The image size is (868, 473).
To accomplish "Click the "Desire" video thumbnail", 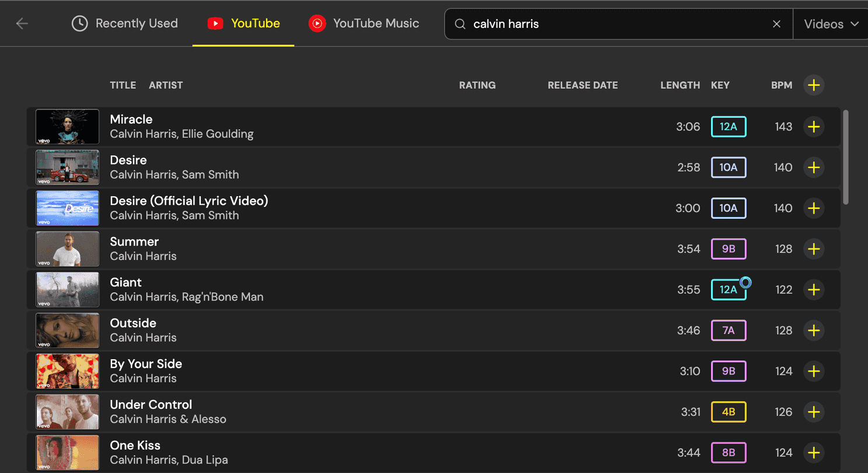I will [67, 167].
